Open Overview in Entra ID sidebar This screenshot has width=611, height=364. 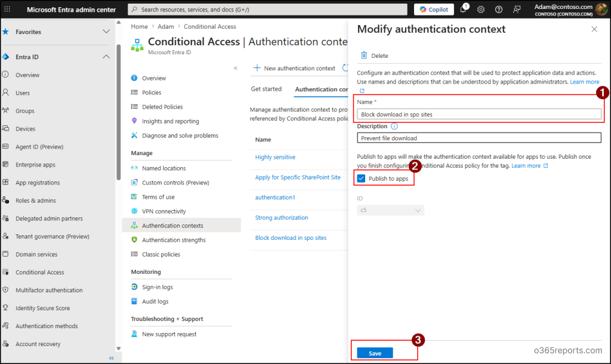27,75
